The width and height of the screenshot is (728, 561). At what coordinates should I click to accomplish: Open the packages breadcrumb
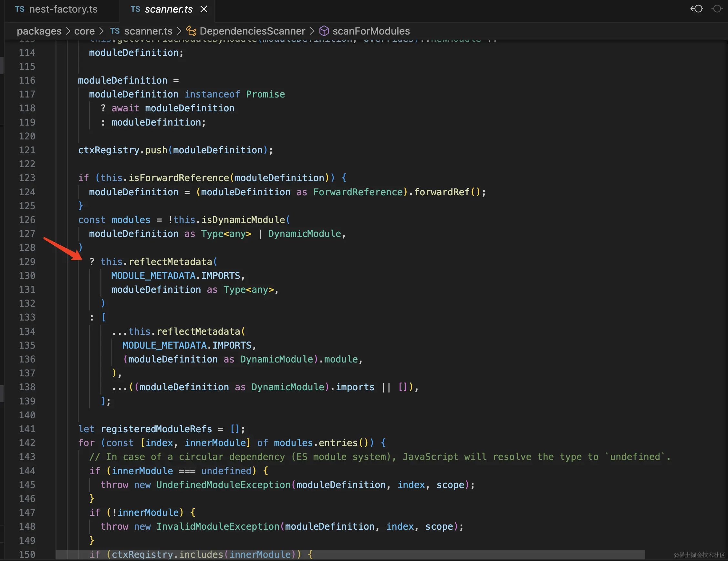pyautogui.click(x=39, y=31)
